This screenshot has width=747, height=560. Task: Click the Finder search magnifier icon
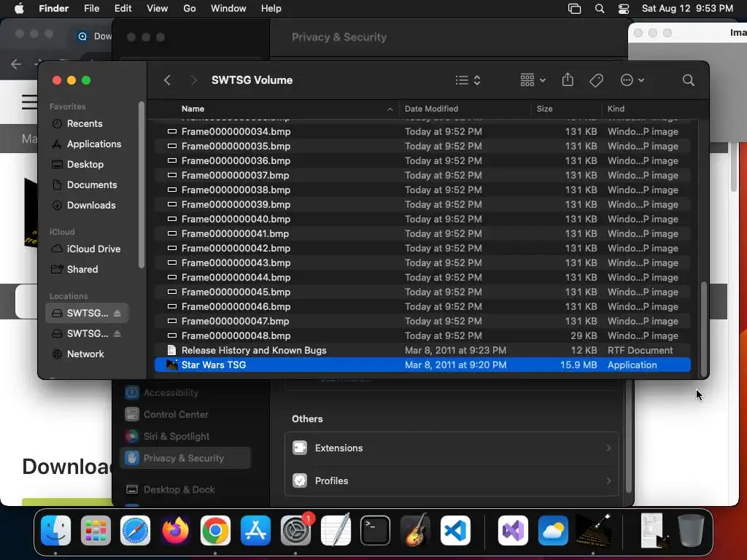[x=688, y=80]
